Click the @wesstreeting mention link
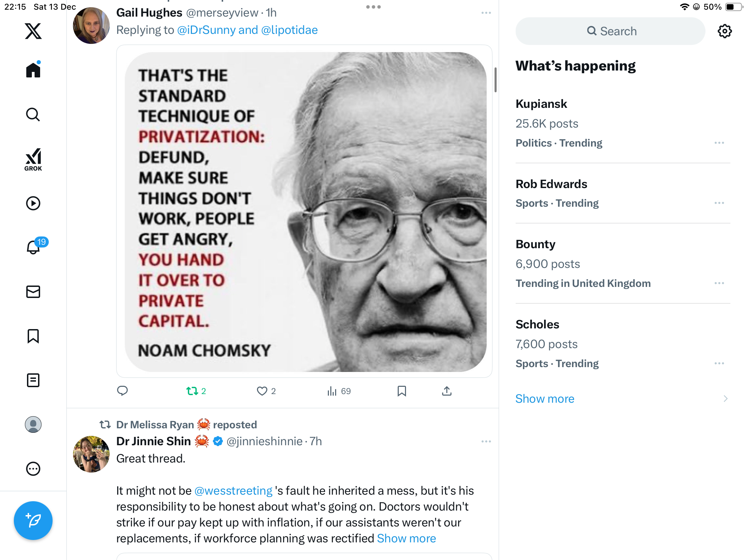Viewport: 747px width, 560px height. 233,491
